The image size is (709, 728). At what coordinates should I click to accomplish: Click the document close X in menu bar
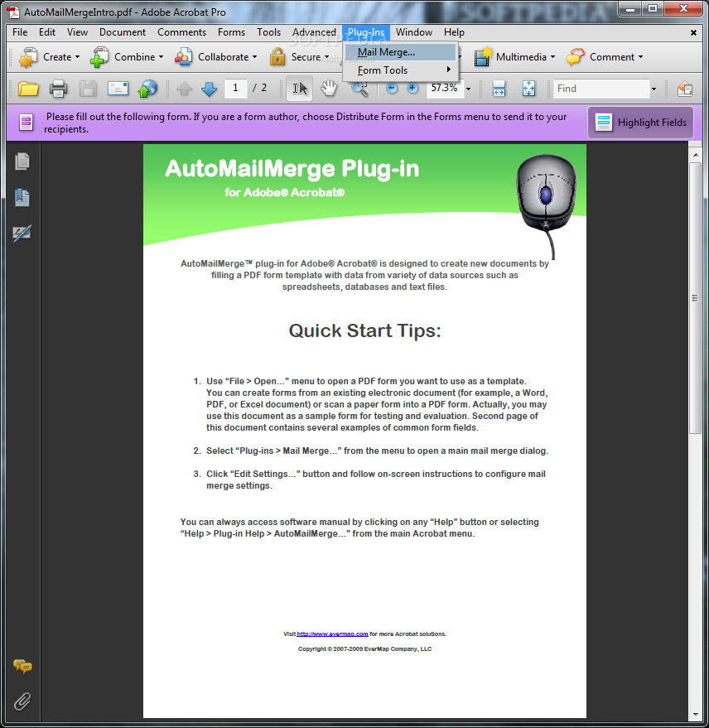pos(693,32)
